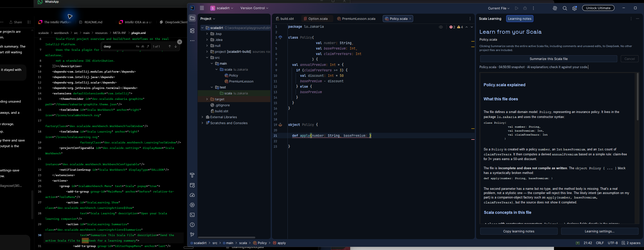This screenshot has height=250, width=644.
Task: Open Scala Learning panel options ellipsis
Action: click(x=631, y=19)
